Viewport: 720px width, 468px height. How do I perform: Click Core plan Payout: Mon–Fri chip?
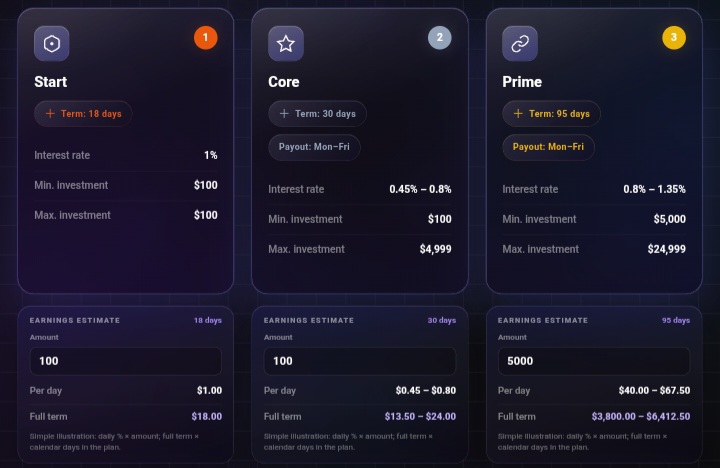tap(314, 147)
